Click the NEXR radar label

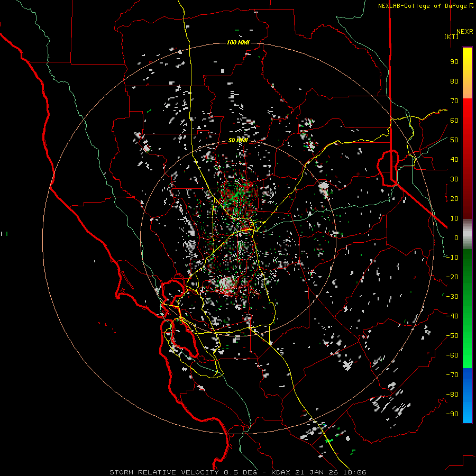[x=464, y=32]
